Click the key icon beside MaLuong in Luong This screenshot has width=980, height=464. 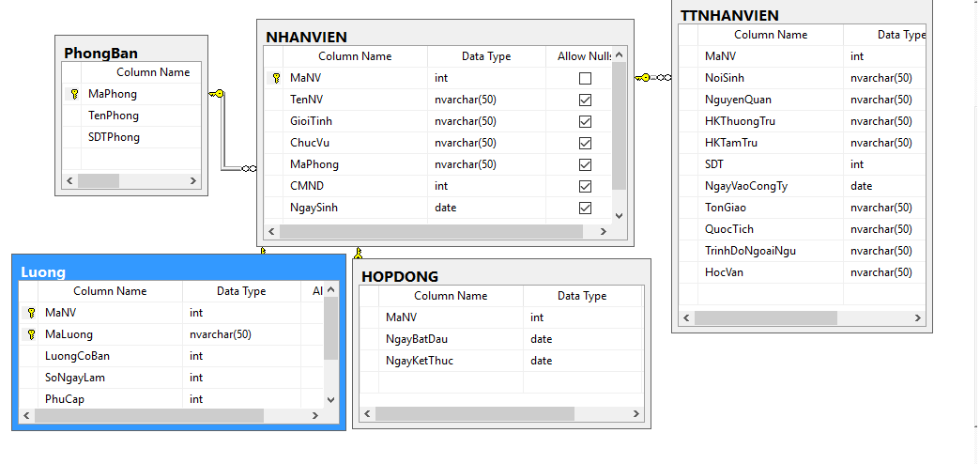[31, 334]
